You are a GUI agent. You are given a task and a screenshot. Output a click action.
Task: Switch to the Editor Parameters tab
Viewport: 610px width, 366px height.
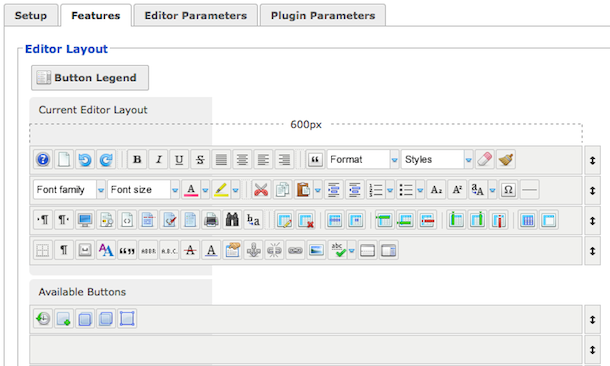pyautogui.click(x=196, y=16)
